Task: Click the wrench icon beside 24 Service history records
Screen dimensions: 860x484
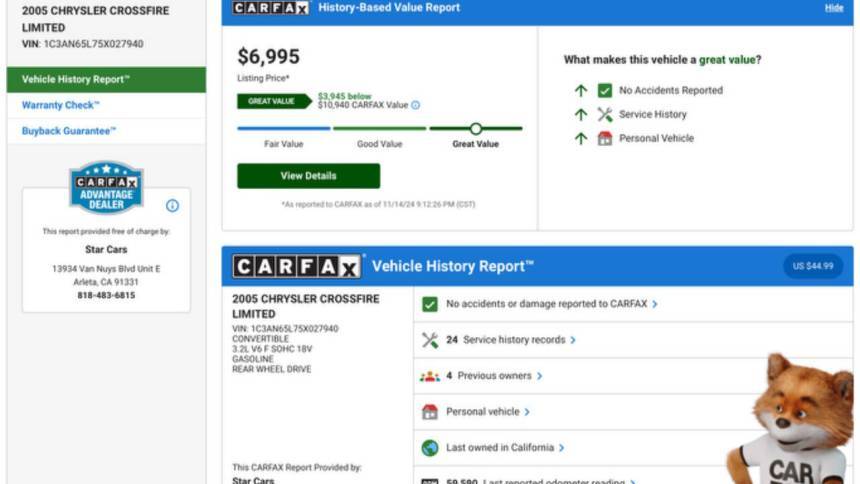Action: (429, 340)
